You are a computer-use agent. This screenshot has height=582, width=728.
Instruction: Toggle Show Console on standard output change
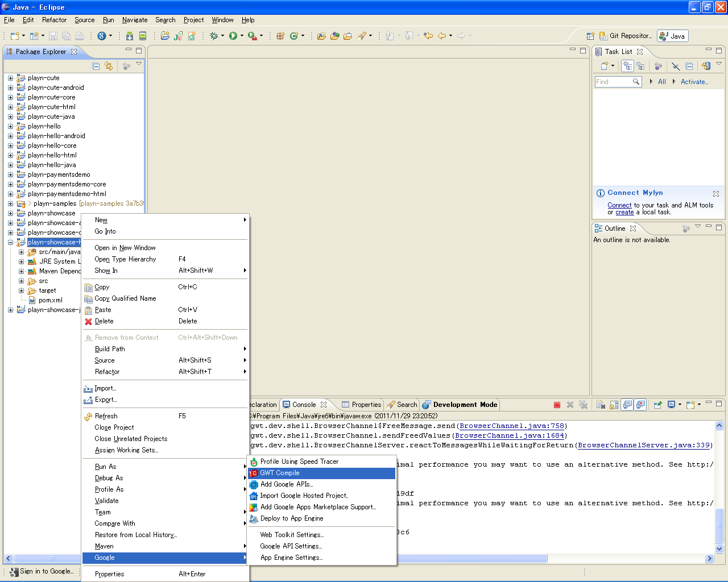tap(627, 405)
